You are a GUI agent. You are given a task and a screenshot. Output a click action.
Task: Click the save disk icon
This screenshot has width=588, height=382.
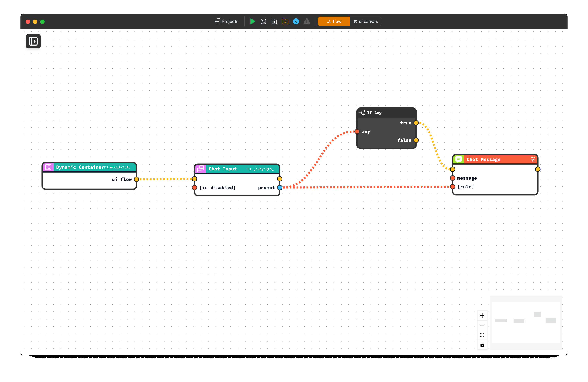point(274,22)
